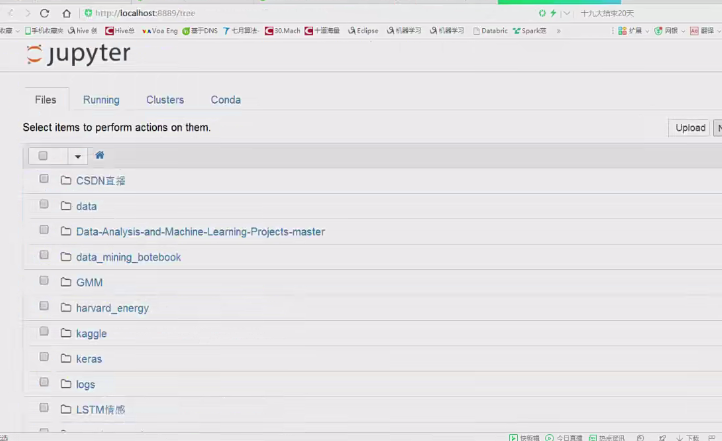Open the Spark bookmark in bookmarks bar
This screenshot has height=441, width=722.
(x=530, y=31)
